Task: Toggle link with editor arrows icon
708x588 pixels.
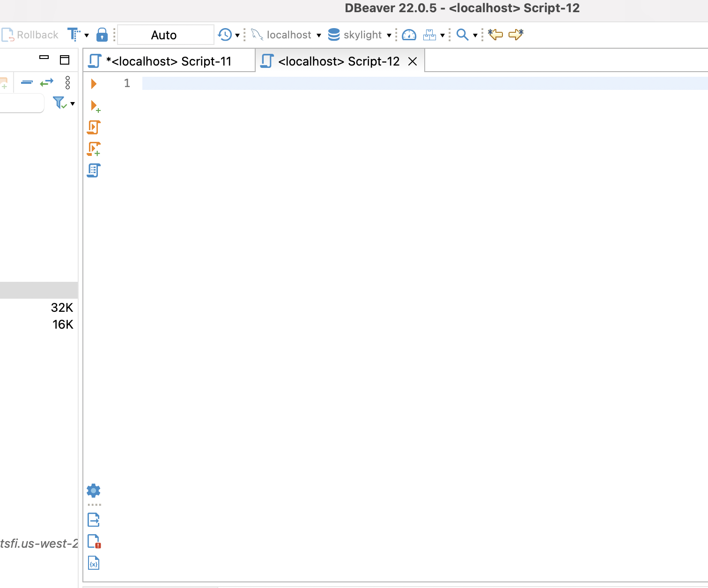Action: pos(46,83)
